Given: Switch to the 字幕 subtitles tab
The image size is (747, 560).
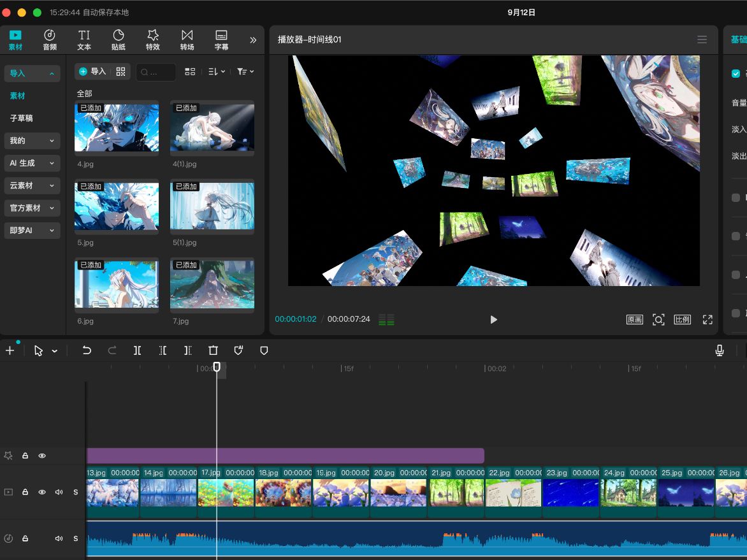Looking at the screenshot, I should click(x=221, y=40).
